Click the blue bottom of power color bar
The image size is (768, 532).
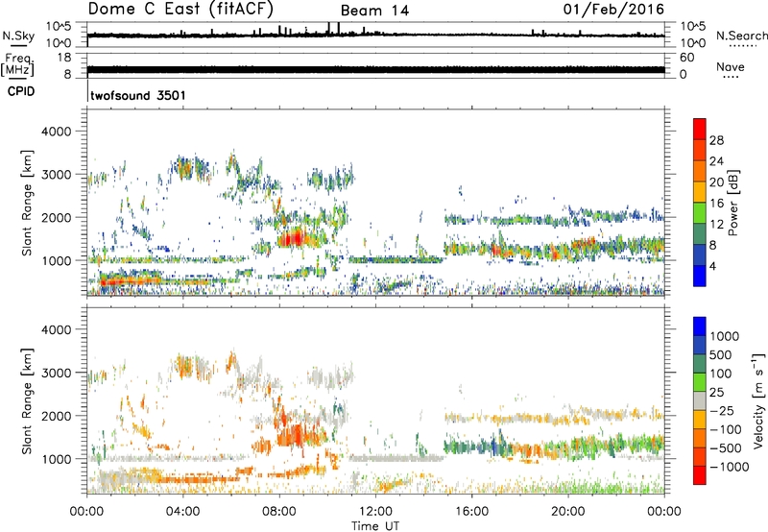pyautogui.click(x=700, y=276)
